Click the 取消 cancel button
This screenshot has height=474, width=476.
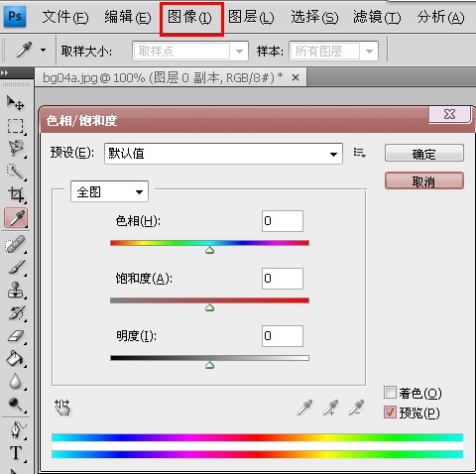pos(424,181)
